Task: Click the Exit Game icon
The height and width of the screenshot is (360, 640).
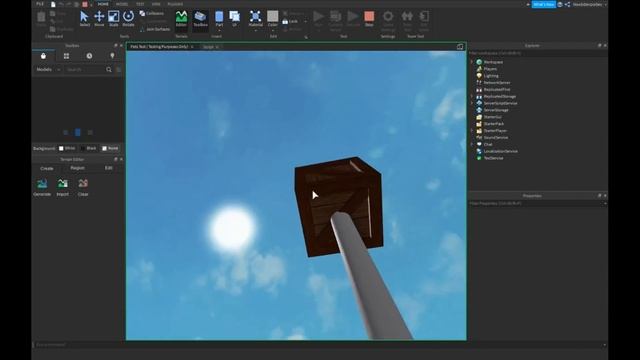Action: click(x=424, y=17)
